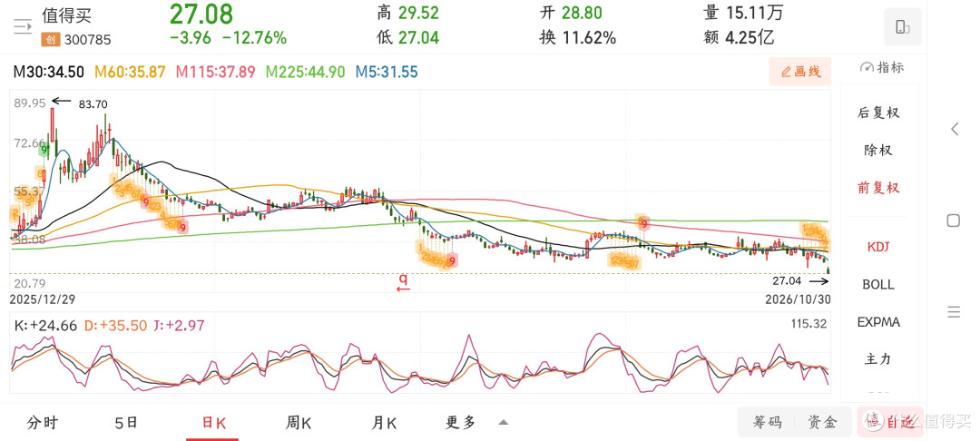Open the hamburger menu beside 值得买

23,26
